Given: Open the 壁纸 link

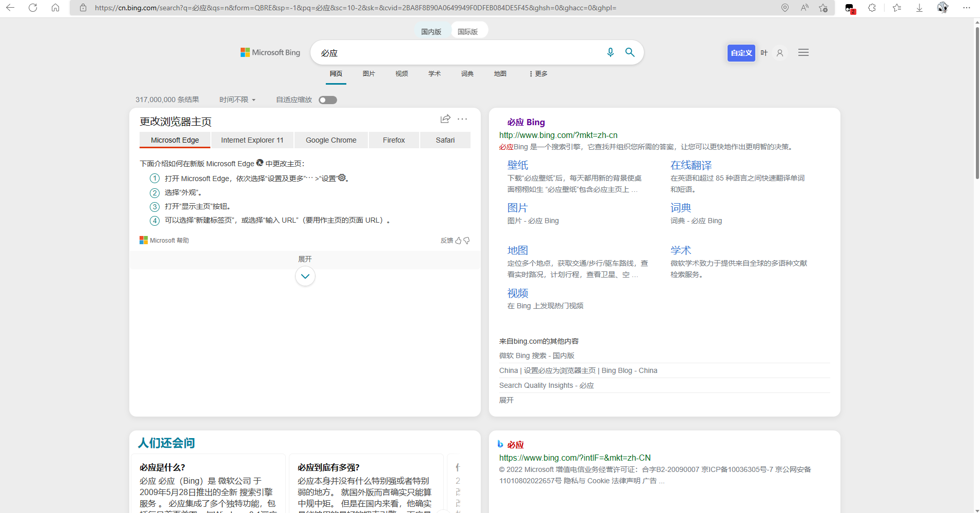Looking at the screenshot, I should [518, 165].
